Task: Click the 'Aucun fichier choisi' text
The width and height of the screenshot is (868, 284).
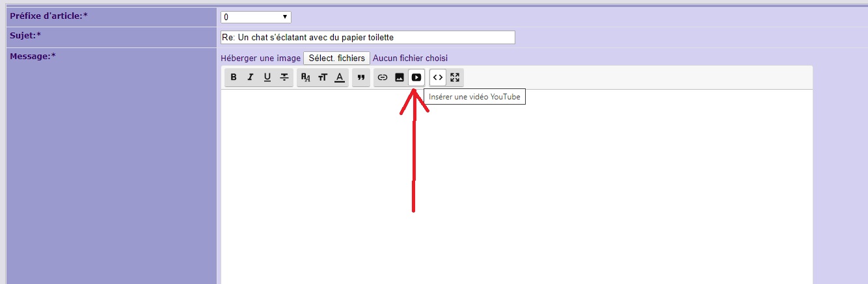Action: pyautogui.click(x=410, y=58)
